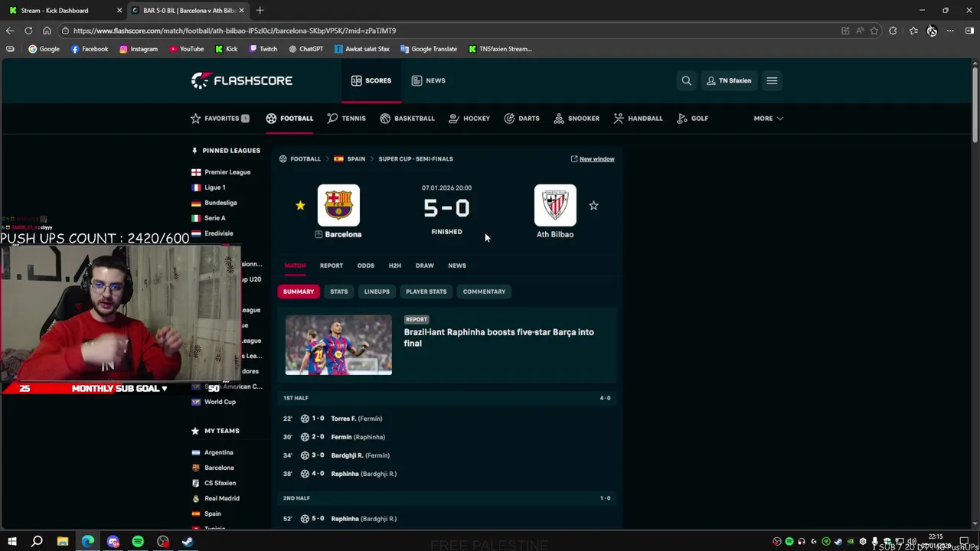Close the BAR 5-0 BIL browser tab

point(242,11)
